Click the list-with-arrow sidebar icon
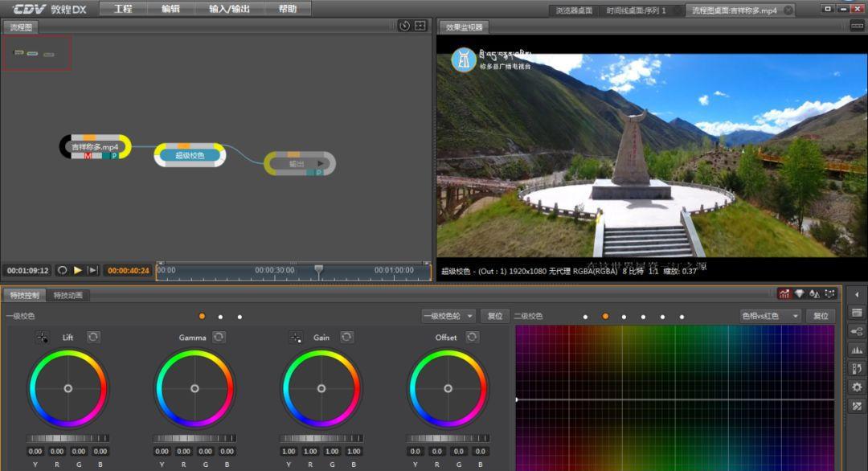Screen dimensions: 868x471 click(857, 369)
